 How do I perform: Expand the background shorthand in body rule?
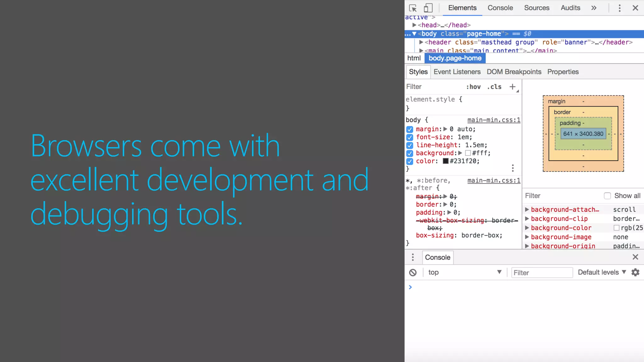pyautogui.click(x=460, y=153)
